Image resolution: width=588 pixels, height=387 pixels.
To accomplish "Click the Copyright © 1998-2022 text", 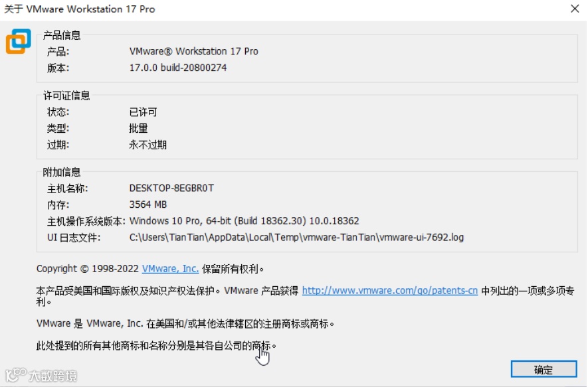I will click(88, 269).
